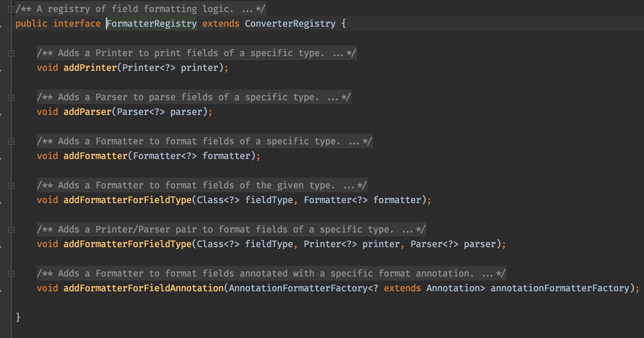Expand the 'Adds a Parser to parse fields' Javadoc fold
The image size is (644, 338).
[11, 98]
